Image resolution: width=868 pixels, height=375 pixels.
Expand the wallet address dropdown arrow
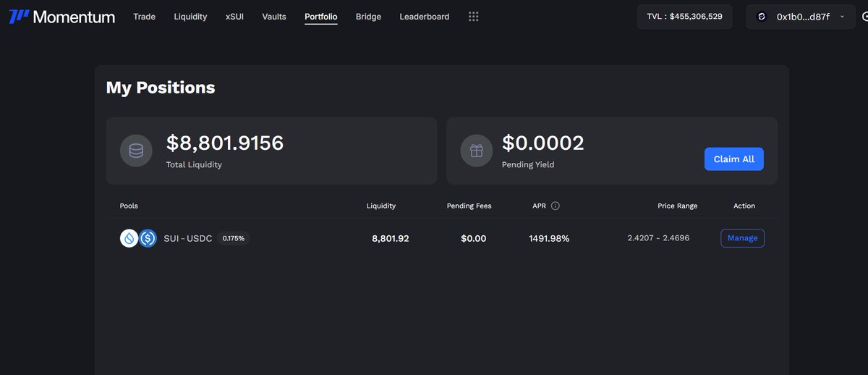coord(842,17)
